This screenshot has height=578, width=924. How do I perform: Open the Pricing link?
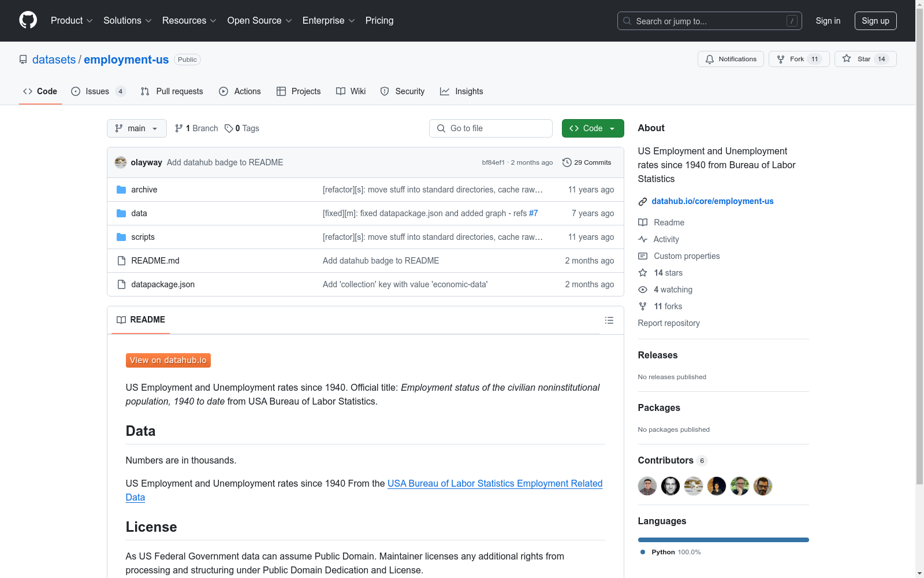pos(379,21)
